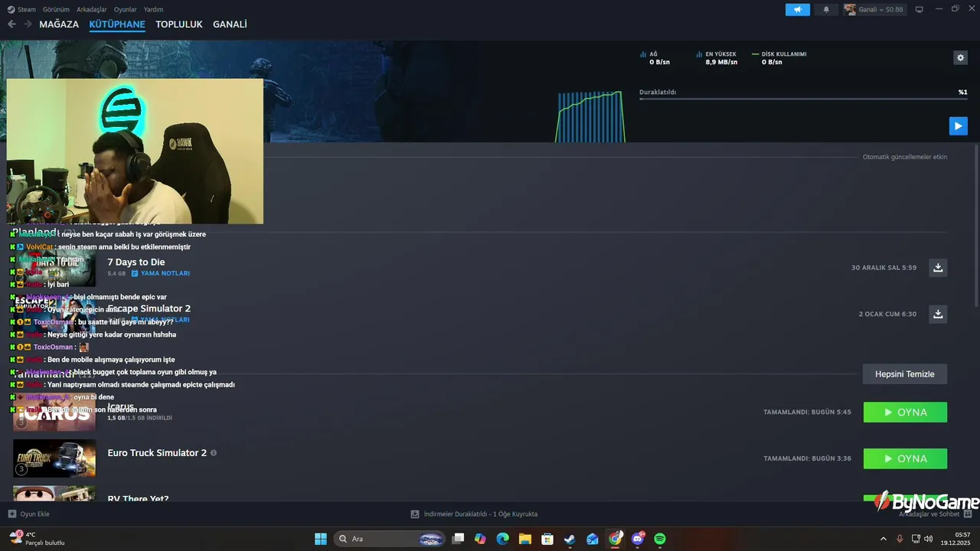Click the 7 Days to Die title
The width and height of the screenshot is (980, 551).
click(x=136, y=262)
